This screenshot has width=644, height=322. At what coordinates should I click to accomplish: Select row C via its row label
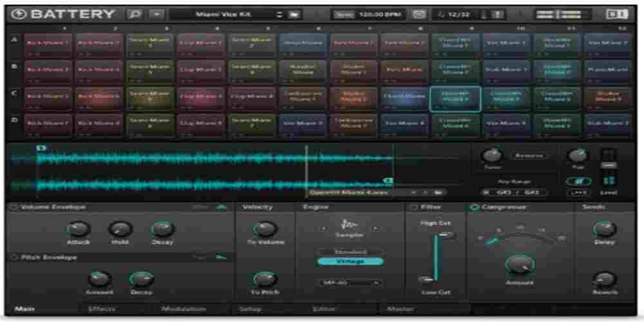tap(14, 93)
